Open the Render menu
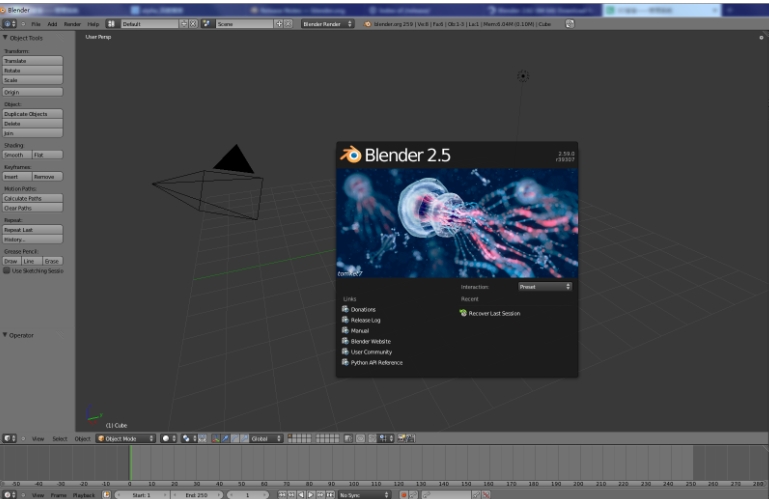Viewport: 769px width, 499px height. click(72, 24)
